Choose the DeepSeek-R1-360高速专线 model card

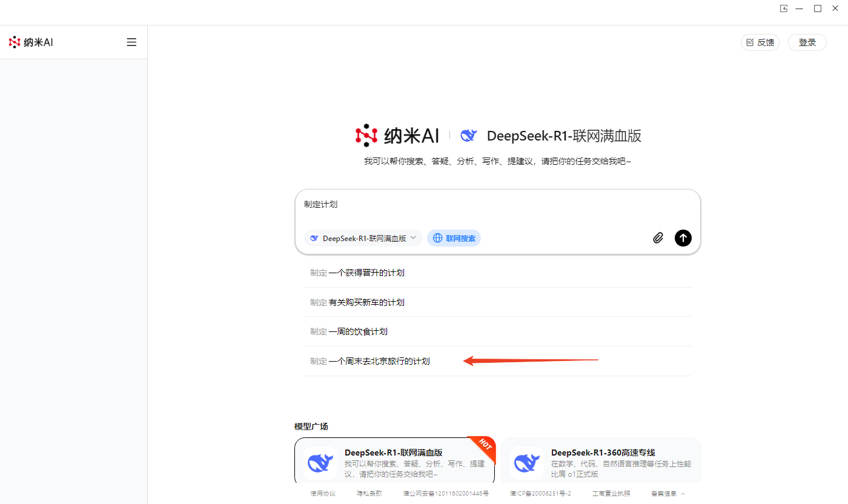tap(601, 461)
